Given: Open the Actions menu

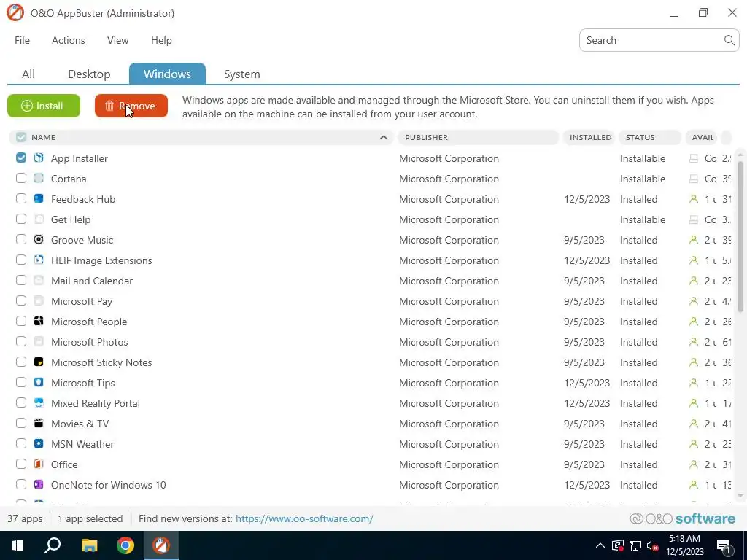Looking at the screenshot, I should pos(68,40).
